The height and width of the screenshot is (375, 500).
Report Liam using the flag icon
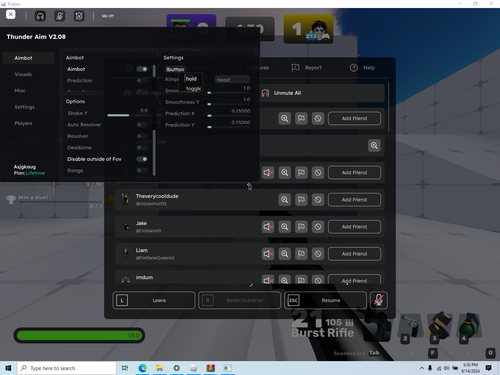pyautogui.click(x=301, y=254)
